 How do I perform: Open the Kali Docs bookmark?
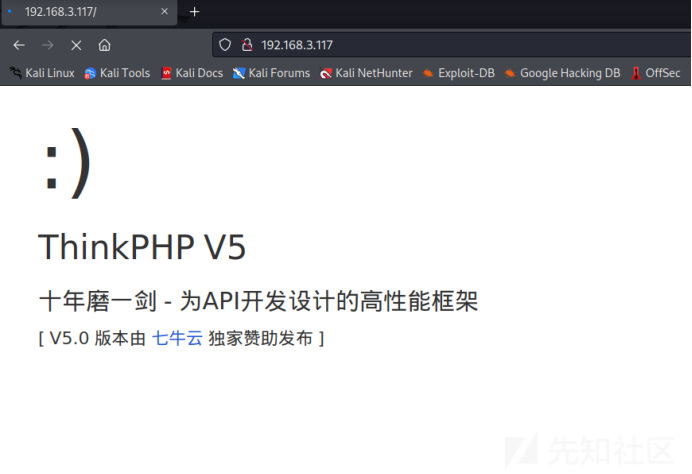click(x=192, y=73)
